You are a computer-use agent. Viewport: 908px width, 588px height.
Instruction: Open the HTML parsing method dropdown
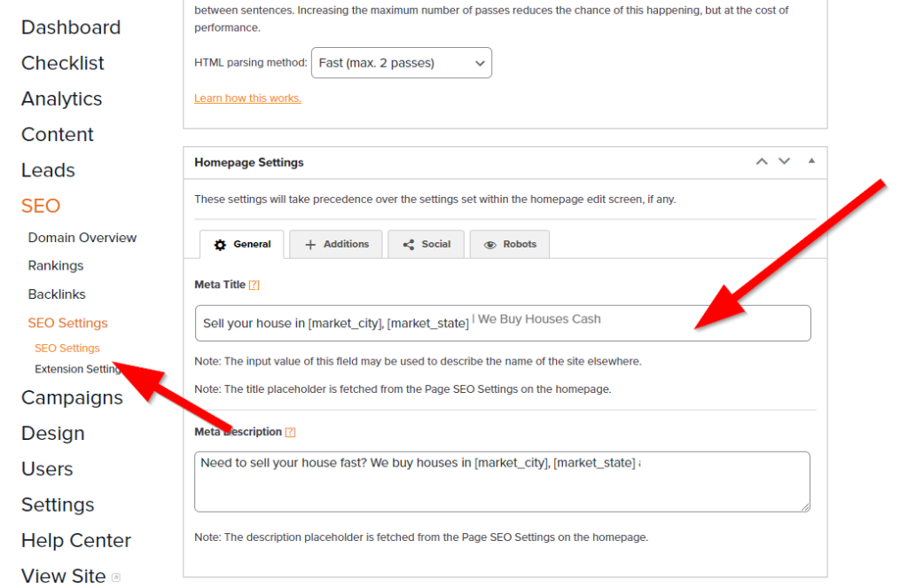(x=402, y=63)
